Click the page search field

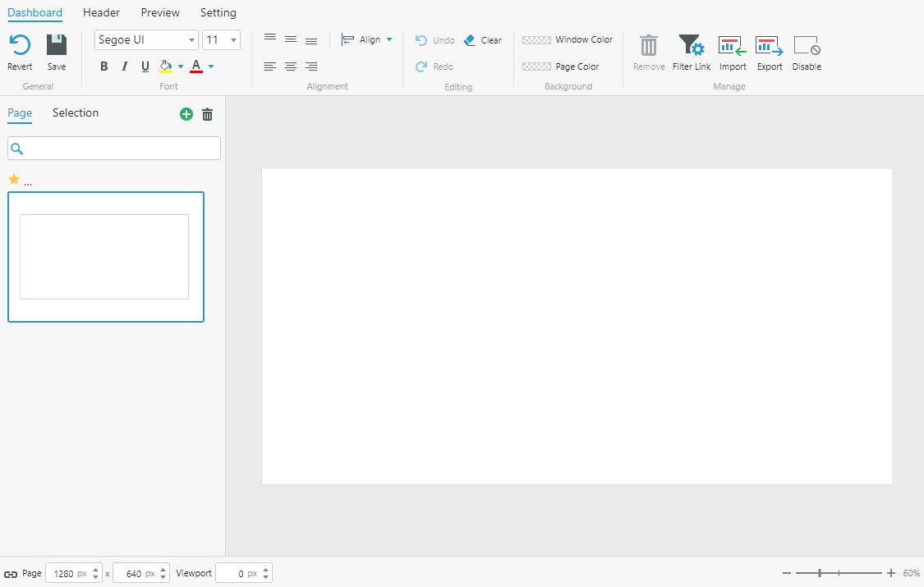(x=114, y=149)
